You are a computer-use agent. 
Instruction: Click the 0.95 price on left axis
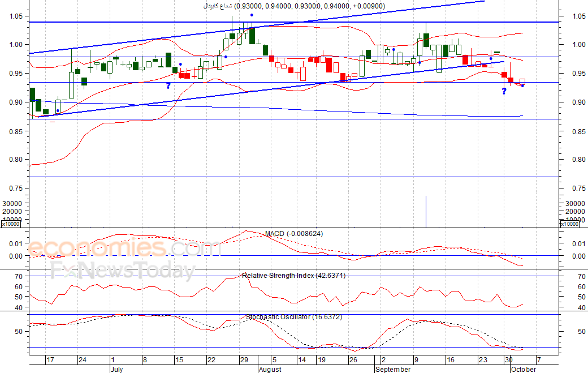click(x=16, y=73)
